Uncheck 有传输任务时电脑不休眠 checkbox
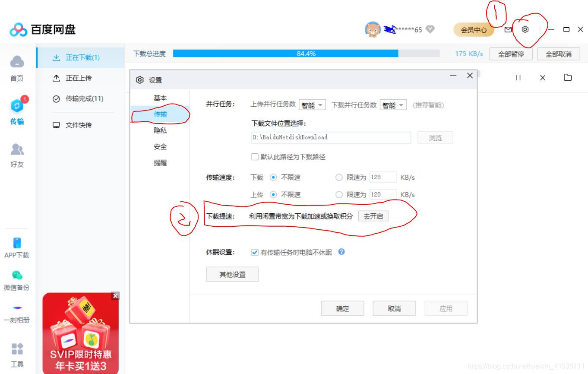 click(255, 253)
